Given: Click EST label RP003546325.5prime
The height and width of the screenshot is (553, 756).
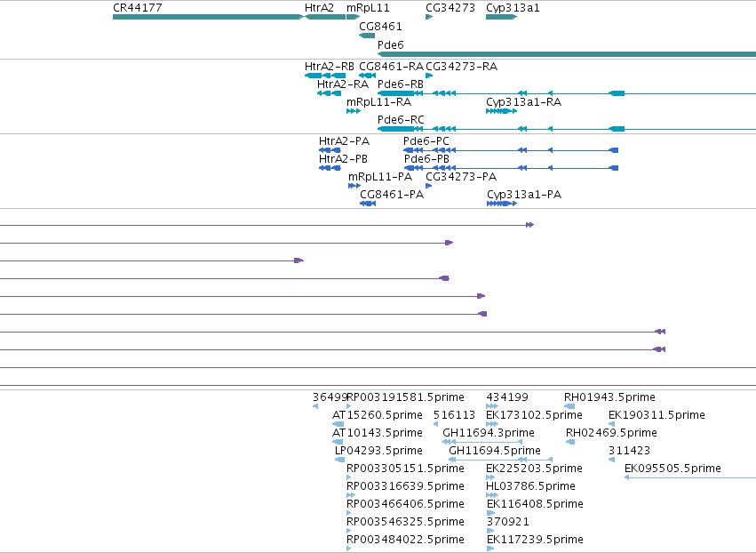Looking at the screenshot, I should [405, 522].
